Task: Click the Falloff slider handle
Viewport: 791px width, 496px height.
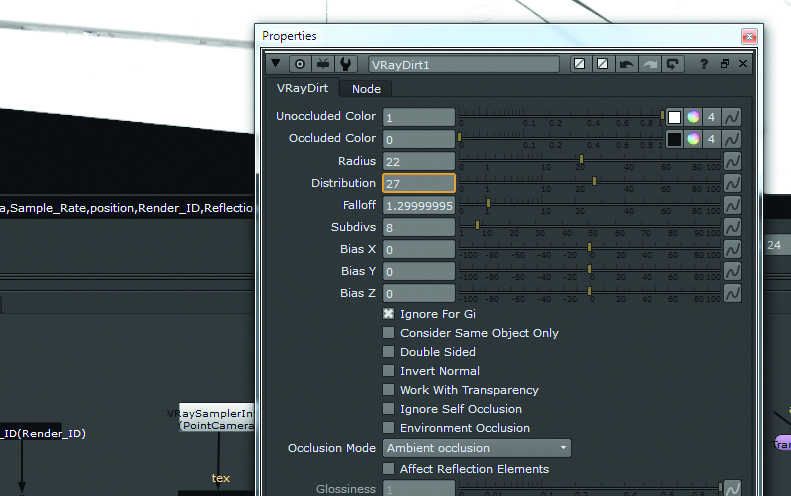Action: tap(488, 203)
